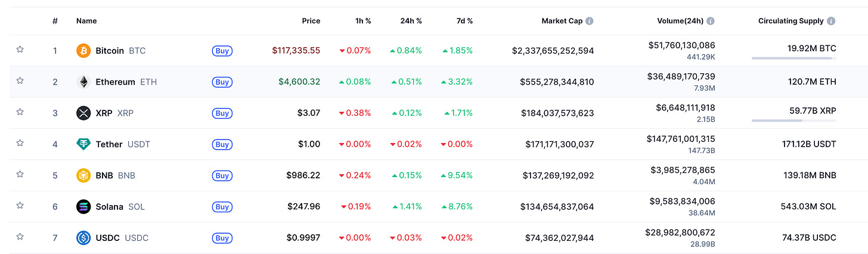The height and width of the screenshot is (254, 868).
Task: Star Ethereum to add to watchlist
Action: pyautogui.click(x=20, y=80)
